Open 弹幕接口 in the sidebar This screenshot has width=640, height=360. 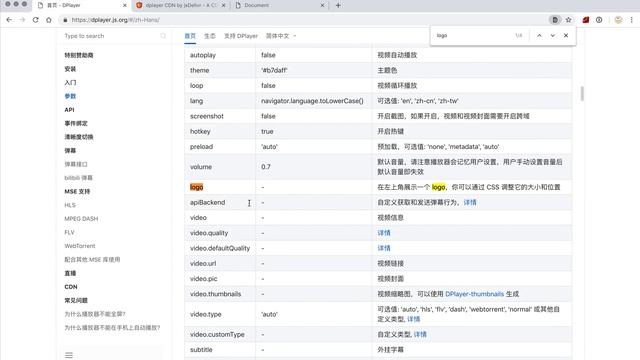point(76,164)
